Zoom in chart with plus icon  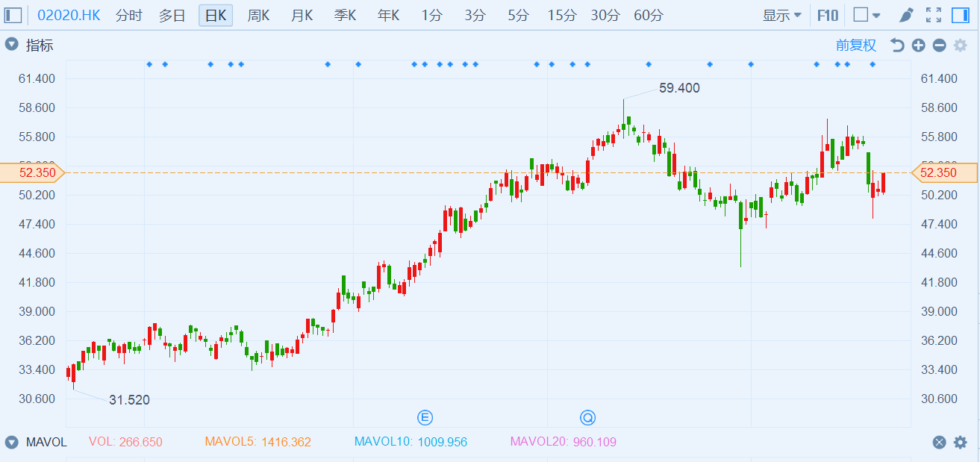tap(918, 46)
